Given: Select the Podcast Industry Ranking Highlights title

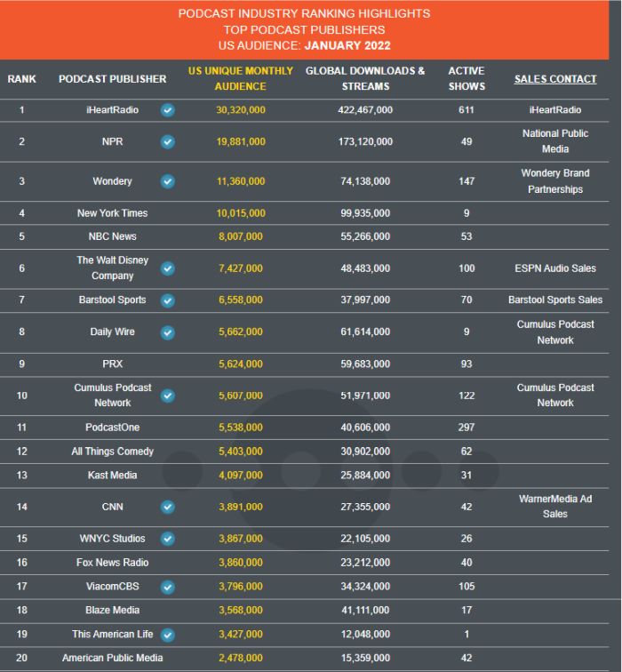Looking at the screenshot, I should 304,13.
